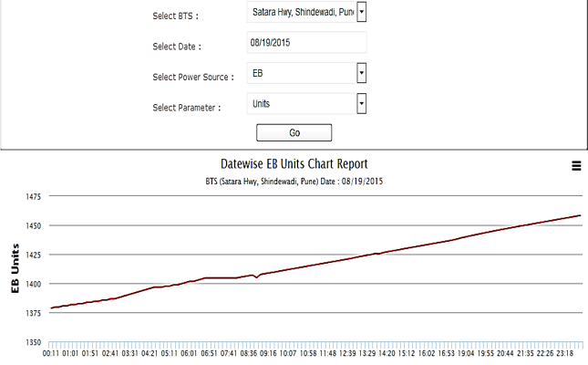Click the 'Datewise EB Units Chart Report' title
Image resolution: width=588 pixels, height=365 pixels.
(x=294, y=164)
